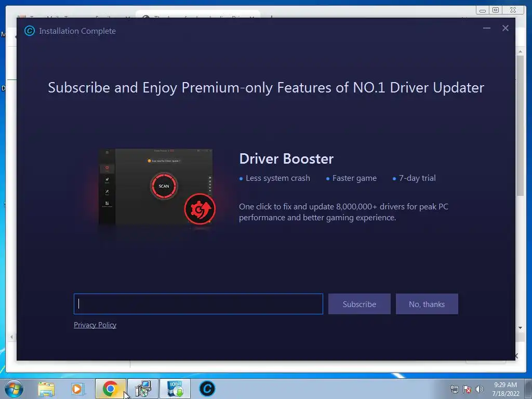Open the Action Center flag tray icon
This screenshot has height=399, width=532.
click(467, 389)
